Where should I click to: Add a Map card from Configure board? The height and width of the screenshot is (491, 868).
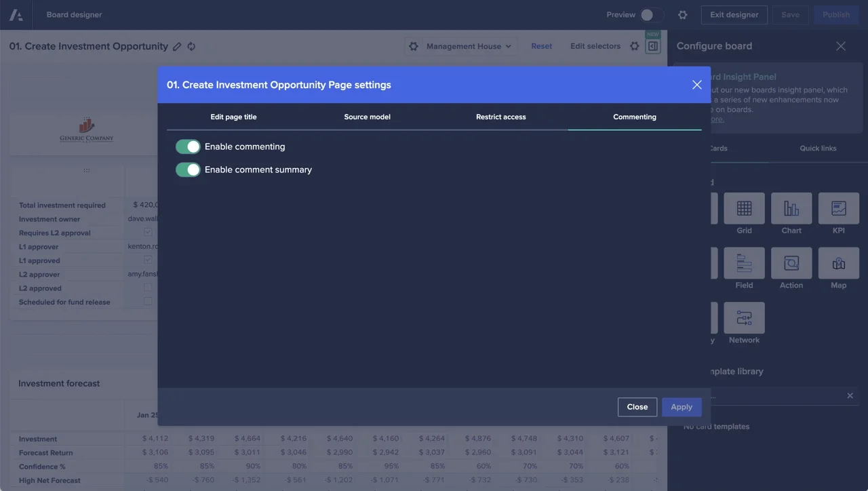click(x=839, y=263)
